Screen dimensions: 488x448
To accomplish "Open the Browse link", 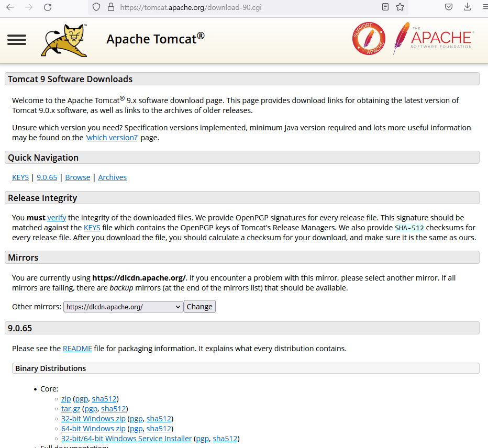I will coord(77,177).
